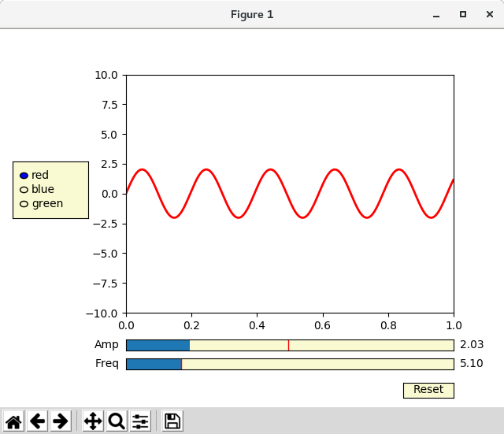Set the Amp slider bar
The height and width of the screenshot is (434, 504).
290,345
